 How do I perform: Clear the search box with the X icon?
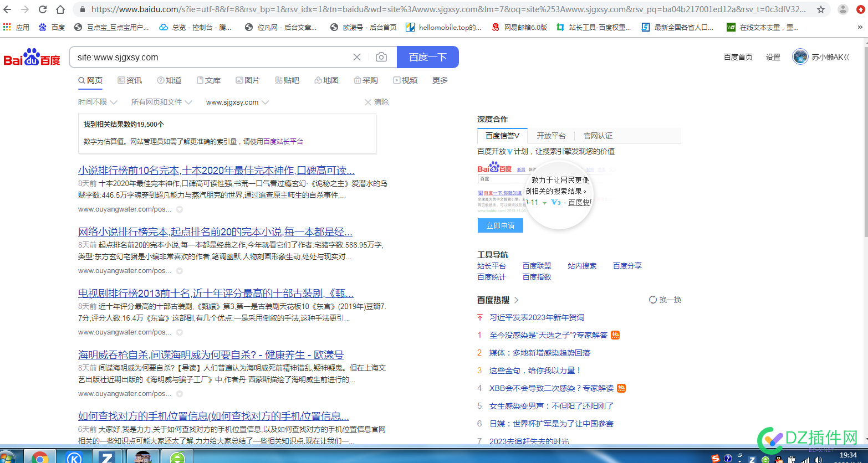tap(357, 57)
